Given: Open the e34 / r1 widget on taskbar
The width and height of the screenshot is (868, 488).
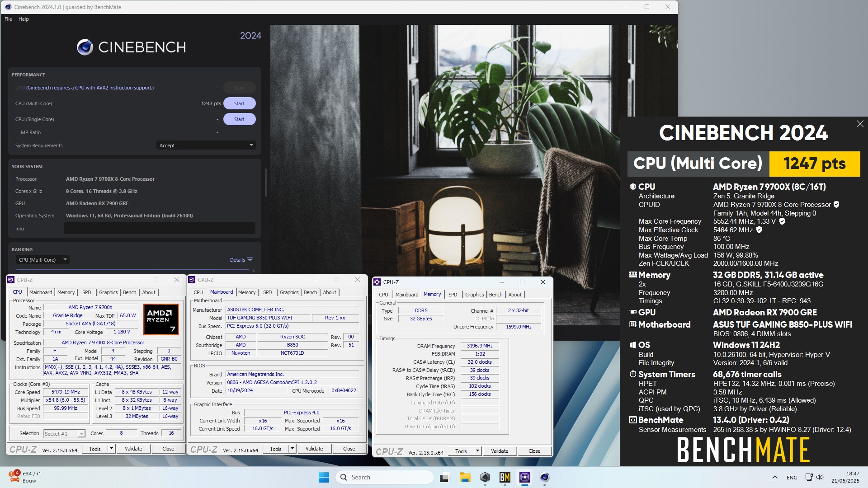Looking at the screenshot, I should 25,477.
